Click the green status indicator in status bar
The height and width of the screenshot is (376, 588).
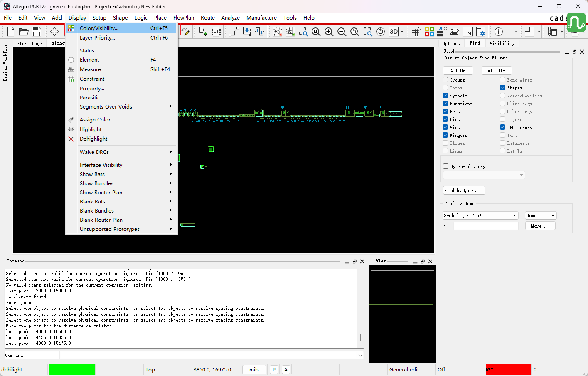(72, 370)
